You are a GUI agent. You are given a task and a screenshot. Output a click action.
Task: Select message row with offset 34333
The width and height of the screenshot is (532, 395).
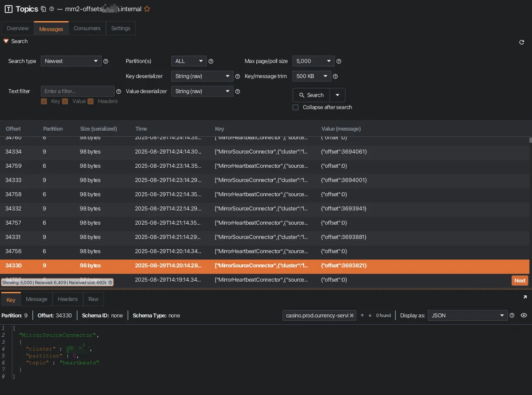pyautogui.click(x=264, y=180)
